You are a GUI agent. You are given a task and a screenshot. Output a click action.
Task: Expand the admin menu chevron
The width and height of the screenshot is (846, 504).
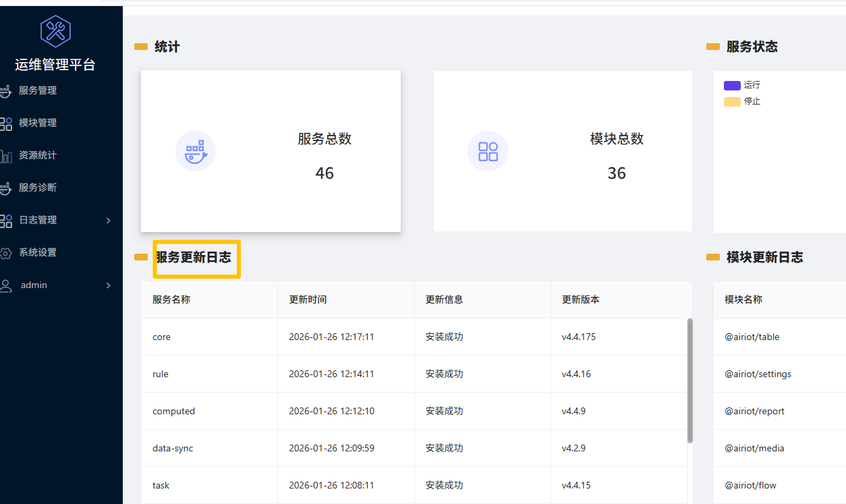pyautogui.click(x=109, y=285)
